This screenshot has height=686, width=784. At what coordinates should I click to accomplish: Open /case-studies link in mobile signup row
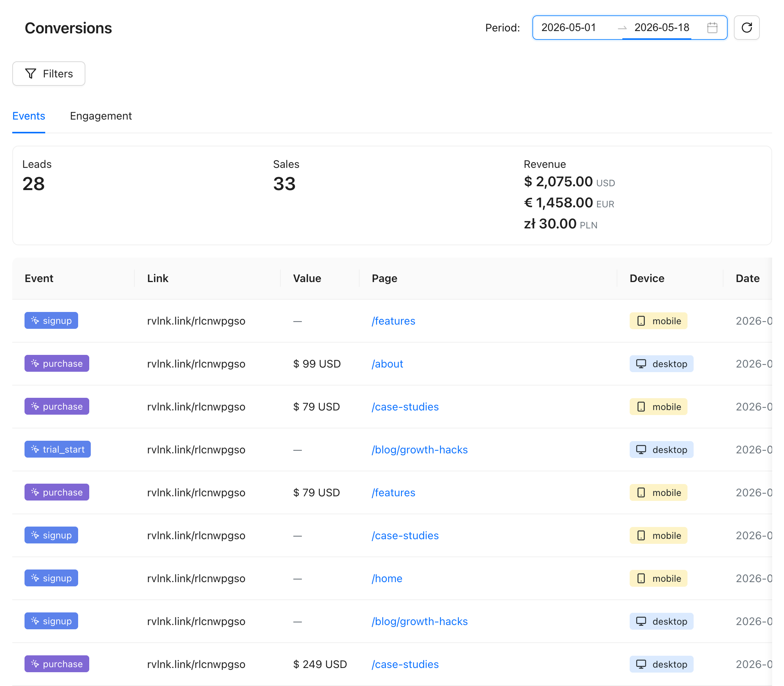tap(405, 535)
